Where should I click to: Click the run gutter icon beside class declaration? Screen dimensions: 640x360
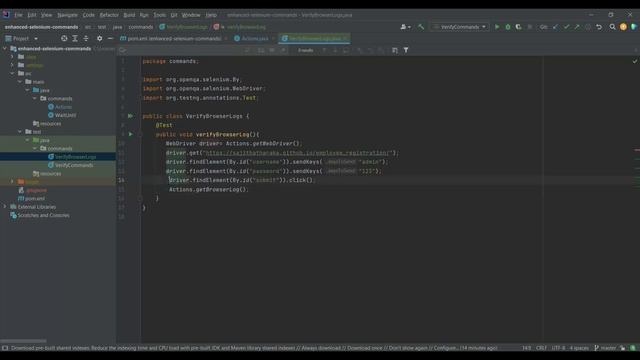click(x=130, y=116)
